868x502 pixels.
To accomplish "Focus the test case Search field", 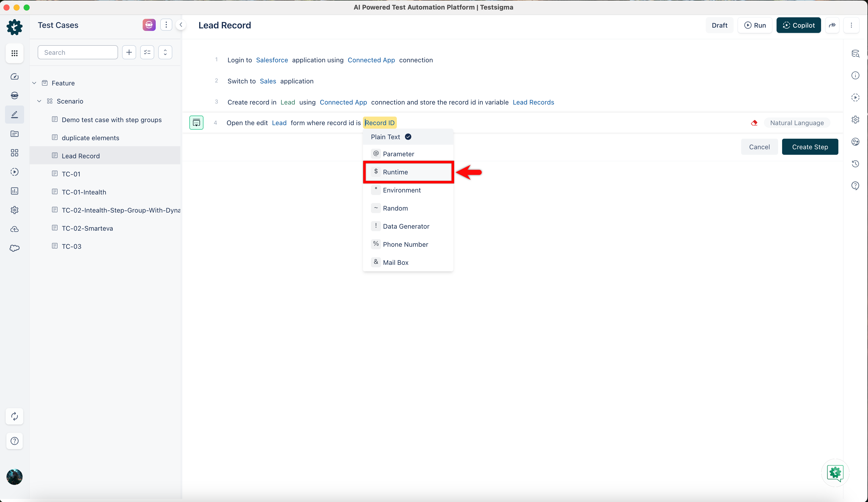I will click(78, 52).
